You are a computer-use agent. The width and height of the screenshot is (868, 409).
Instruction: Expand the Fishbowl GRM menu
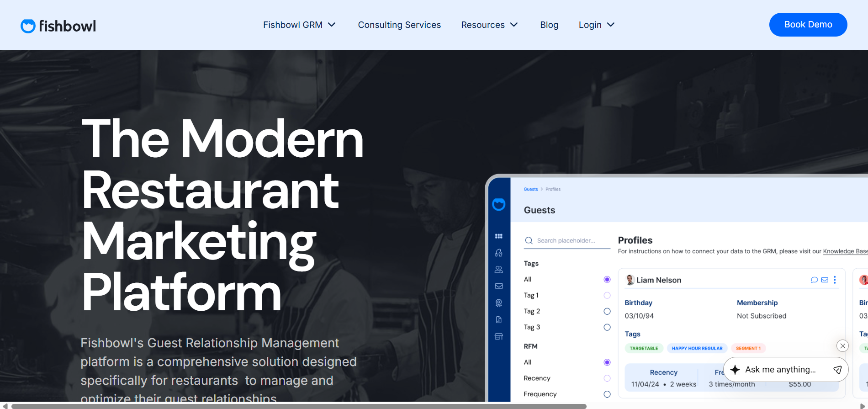click(x=299, y=25)
